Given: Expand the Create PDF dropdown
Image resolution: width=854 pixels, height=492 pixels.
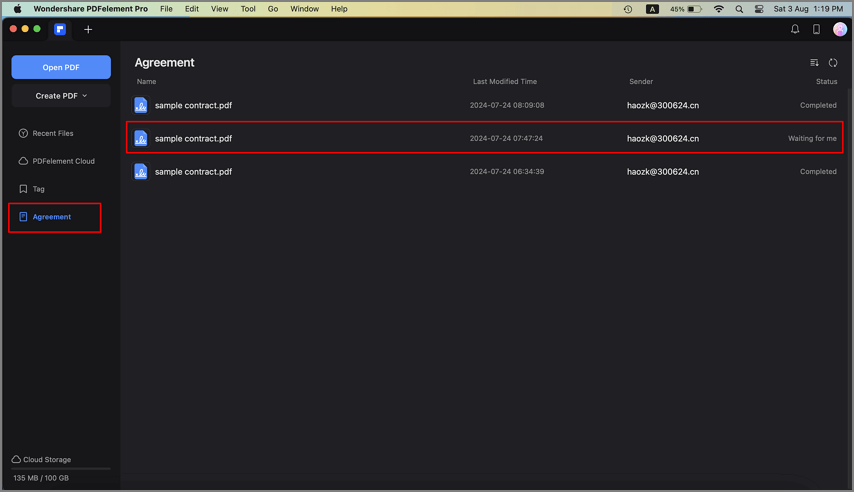Looking at the screenshot, I should (x=61, y=96).
